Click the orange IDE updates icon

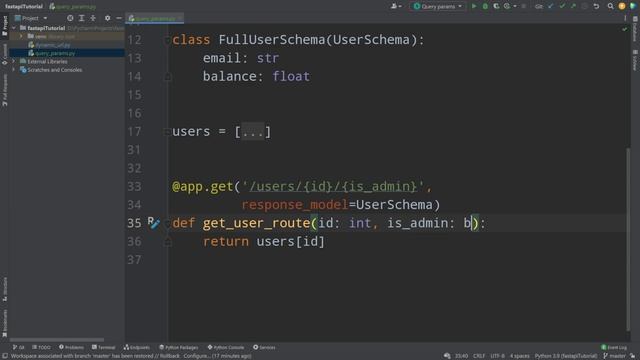pyautogui.click(x=622, y=6)
